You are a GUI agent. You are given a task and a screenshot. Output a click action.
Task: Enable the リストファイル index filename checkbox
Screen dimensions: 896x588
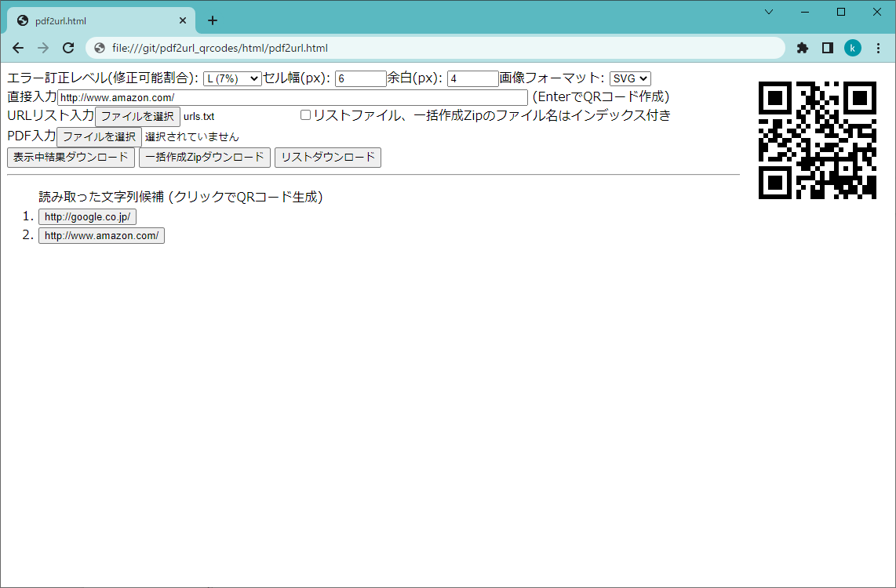305,114
